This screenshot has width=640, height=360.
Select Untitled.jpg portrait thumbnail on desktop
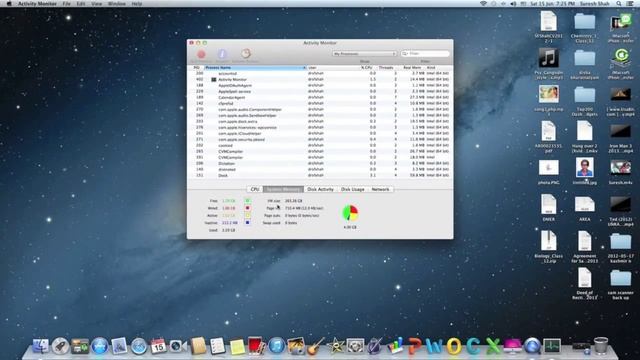[x=584, y=167]
